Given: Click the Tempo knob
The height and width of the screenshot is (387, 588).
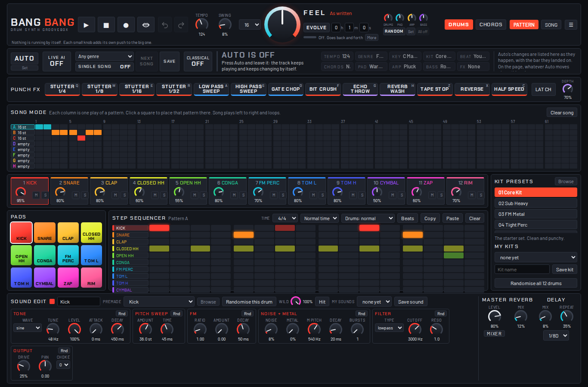Looking at the screenshot, I should coord(201,24).
